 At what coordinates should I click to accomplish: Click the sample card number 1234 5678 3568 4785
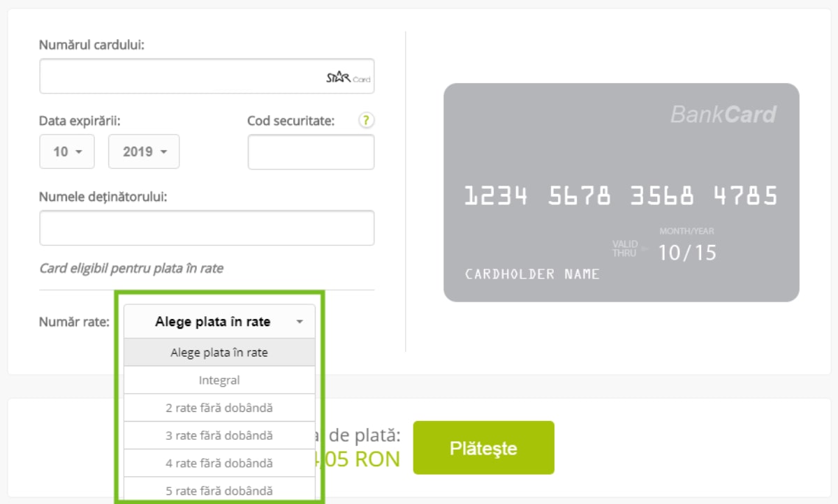[x=621, y=196]
